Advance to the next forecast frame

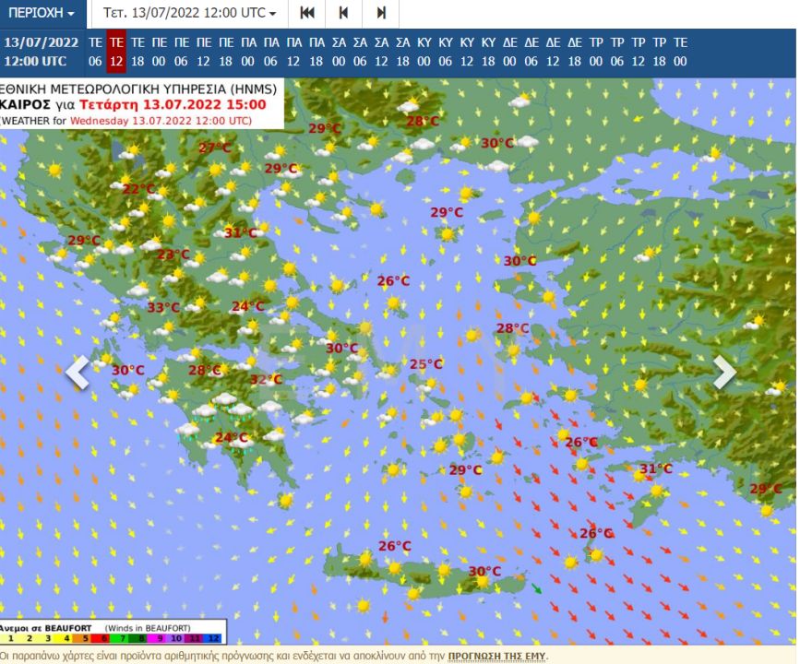click(x=380, y=14)
